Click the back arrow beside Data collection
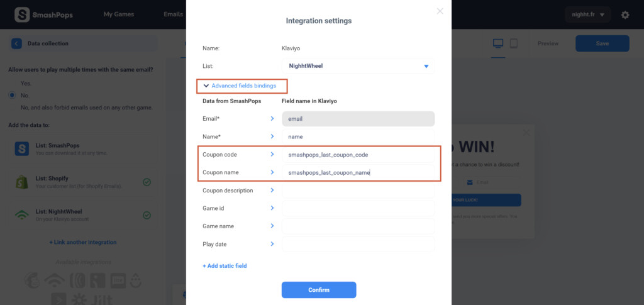 (x=16, y=43)
